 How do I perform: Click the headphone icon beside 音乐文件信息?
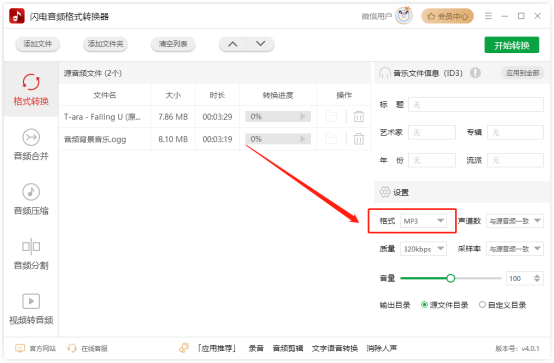pos(385,73)
